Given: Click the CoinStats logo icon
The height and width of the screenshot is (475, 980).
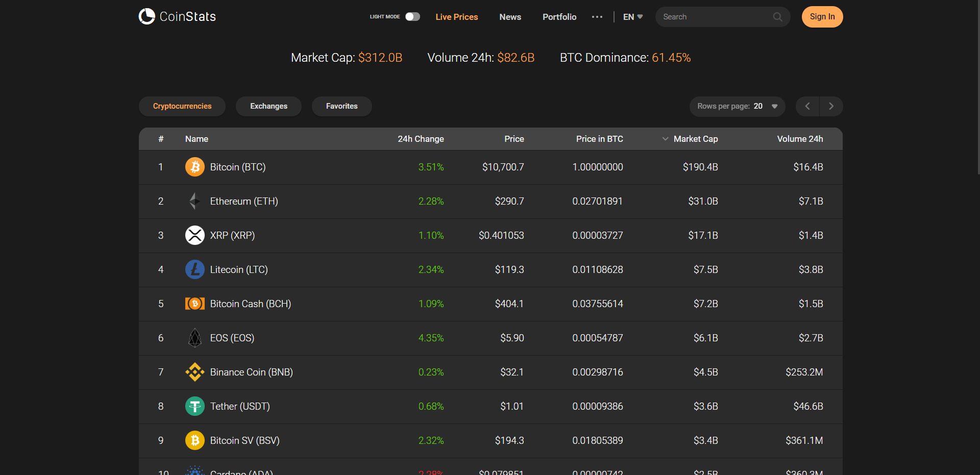Looking at the screenshot, I should [147, 16].
